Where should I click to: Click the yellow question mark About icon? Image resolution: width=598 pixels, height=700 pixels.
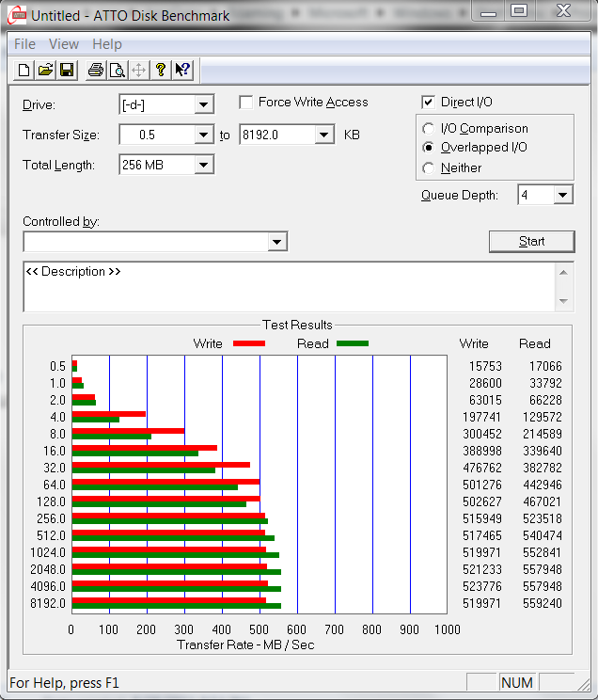coord(161,70)
